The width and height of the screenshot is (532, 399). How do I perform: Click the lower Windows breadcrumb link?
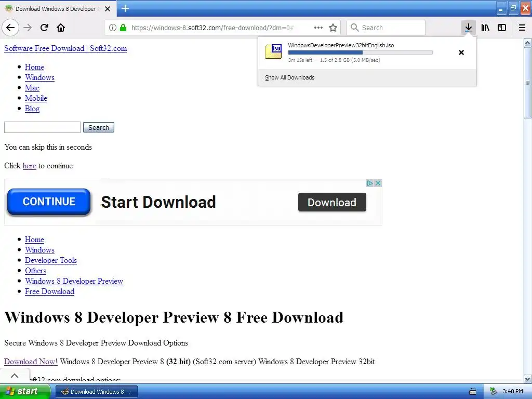pyautogui.click(x=39, y=250)
